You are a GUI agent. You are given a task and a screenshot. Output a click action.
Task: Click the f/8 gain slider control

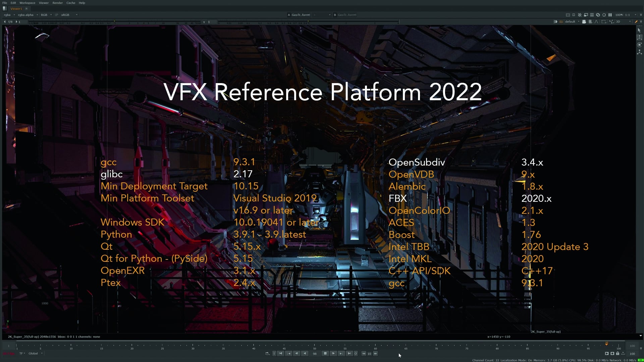pyautogui.click(x=9, y=21)
